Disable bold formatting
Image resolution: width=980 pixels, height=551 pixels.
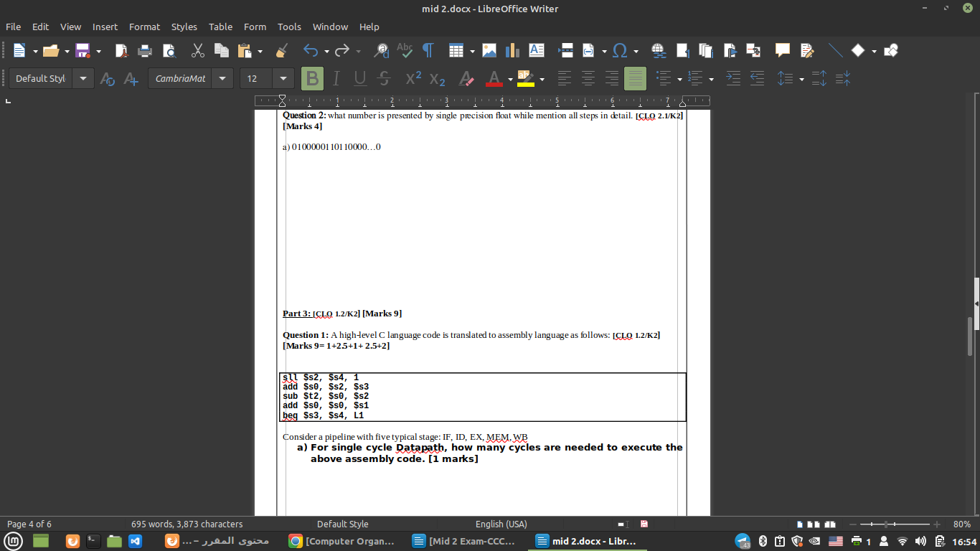[x=312, y=77]
